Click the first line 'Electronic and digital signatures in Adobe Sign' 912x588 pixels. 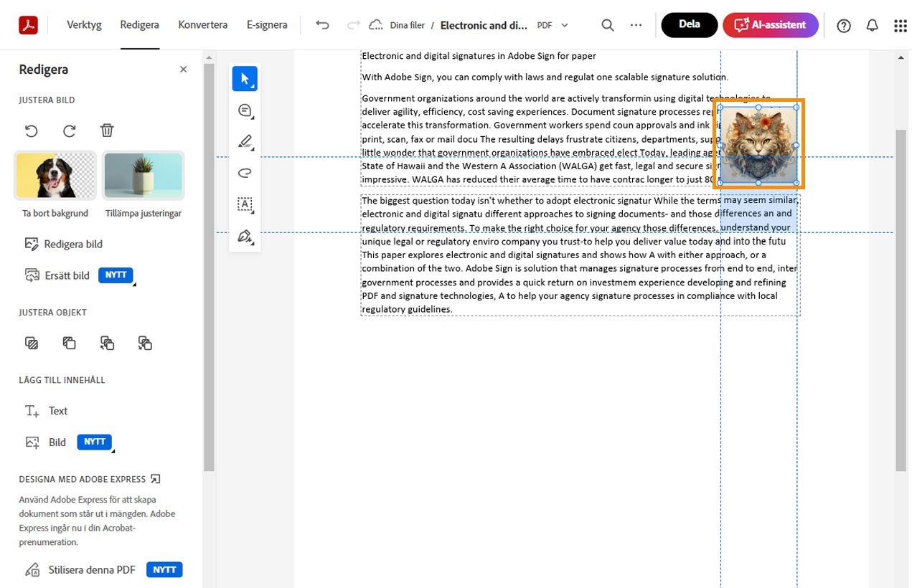pos(479,56)
